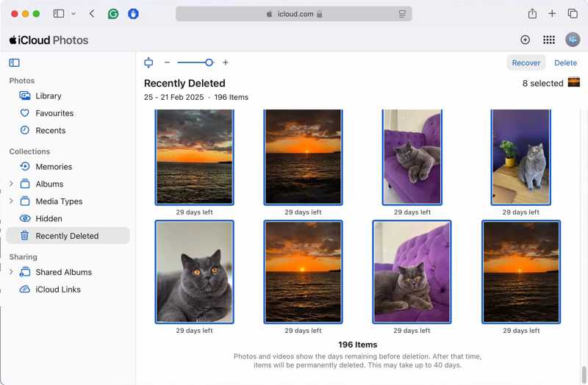The image size is (588, 385).
Task: Click the Hidden crossed-eye icon
Action: [x=25, y=218]
